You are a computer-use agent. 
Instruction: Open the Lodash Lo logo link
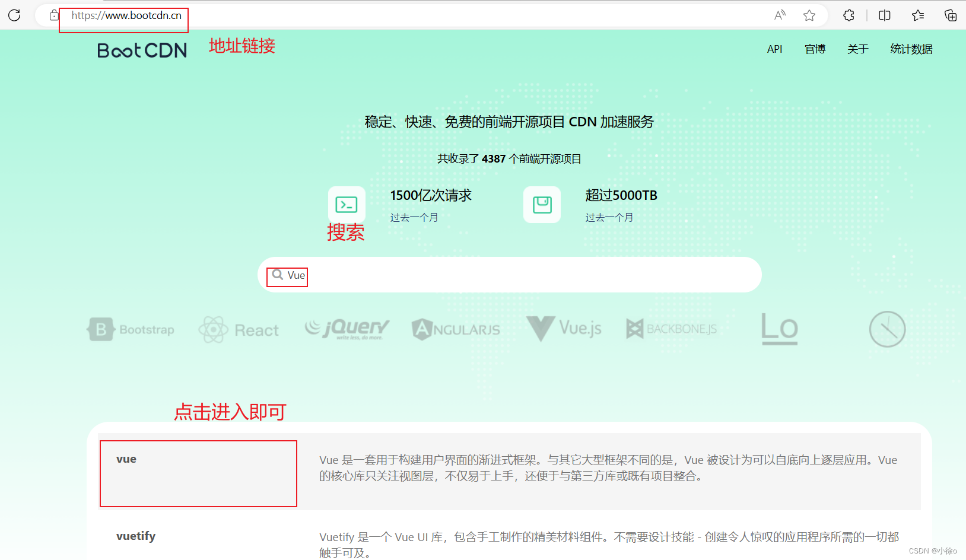780,329
